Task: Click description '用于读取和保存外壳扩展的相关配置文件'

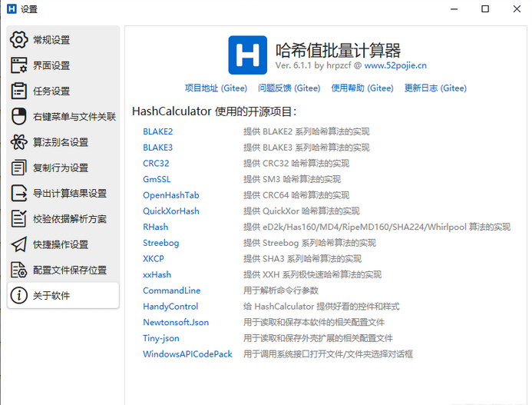Action: 318,338
